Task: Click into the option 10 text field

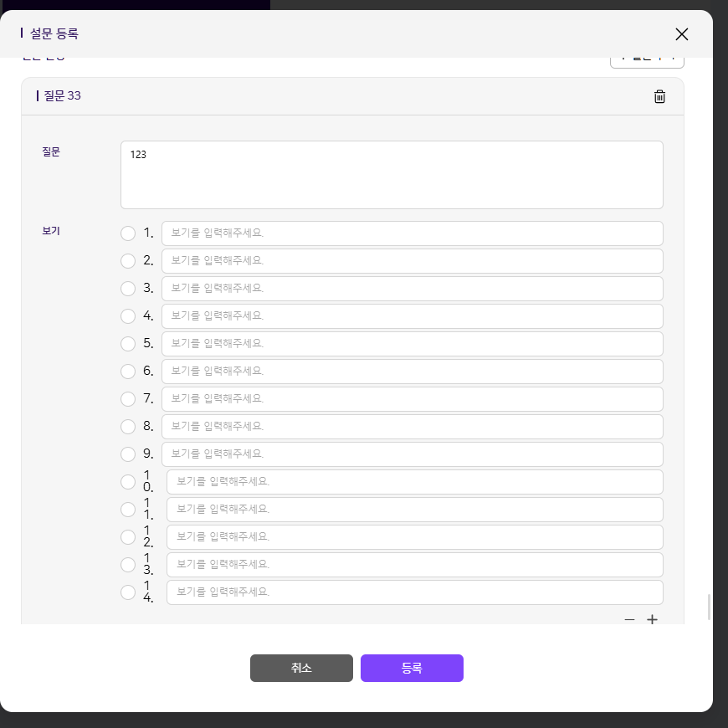Action: pos(414,482)
